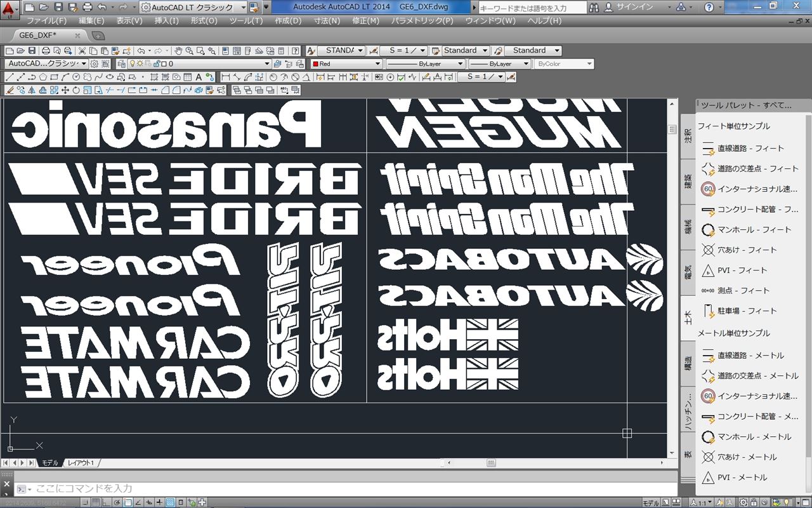
Task: Click the new drawing tab plus button
Action: click(98, 36)
